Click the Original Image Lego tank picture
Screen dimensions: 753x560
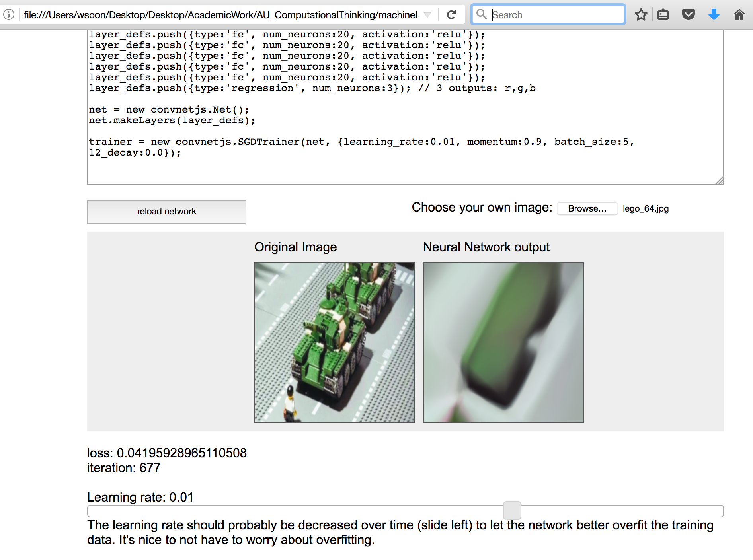pos(334,342)
